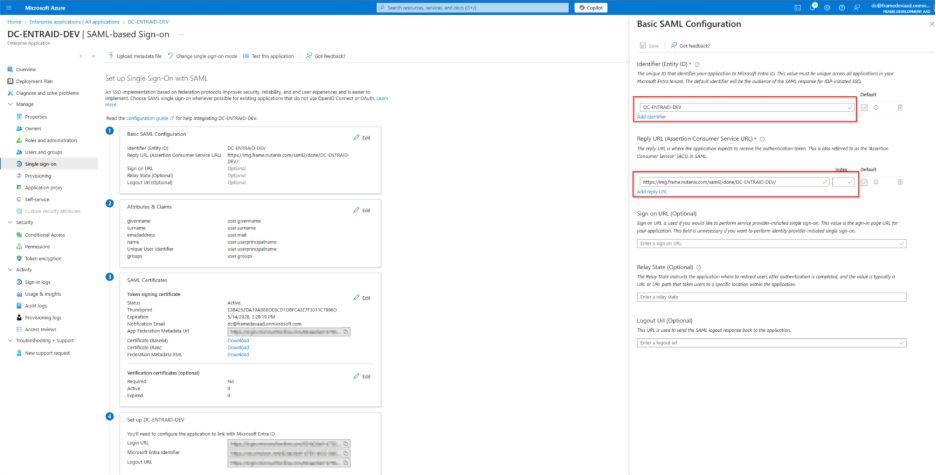Copy the App Federation Metadata Url

(x=345, y=331)
